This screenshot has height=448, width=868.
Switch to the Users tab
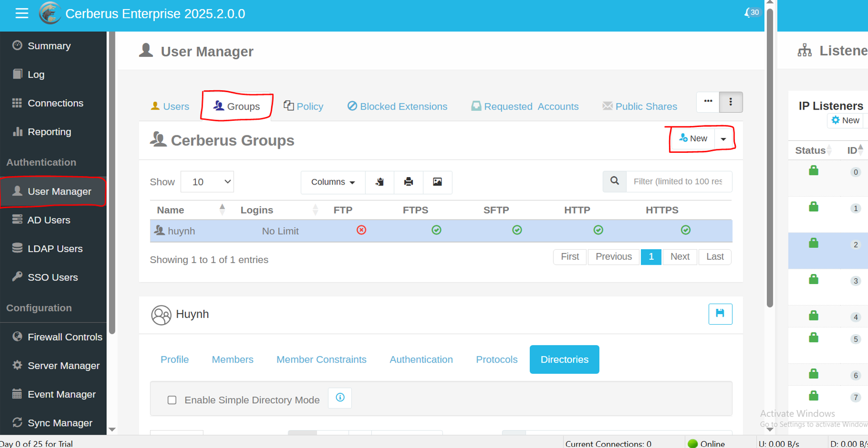[170, 106]
